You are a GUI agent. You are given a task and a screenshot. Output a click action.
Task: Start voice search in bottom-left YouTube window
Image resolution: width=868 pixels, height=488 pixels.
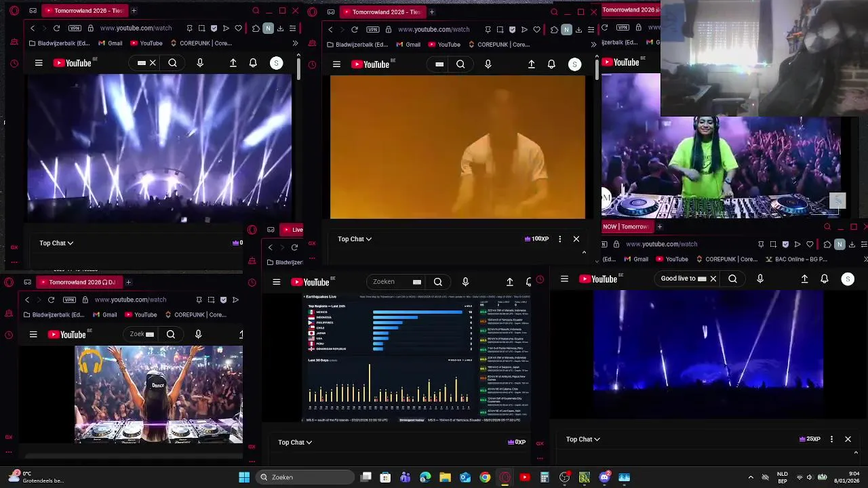(x=198, y=334)
